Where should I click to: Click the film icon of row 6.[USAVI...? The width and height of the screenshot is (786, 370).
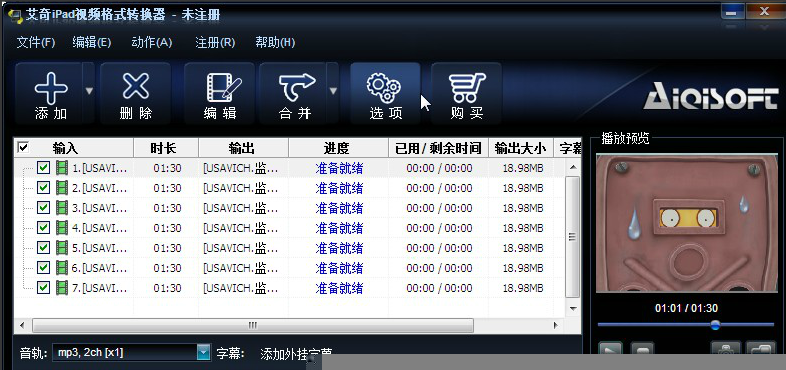(x=62, y=268)
